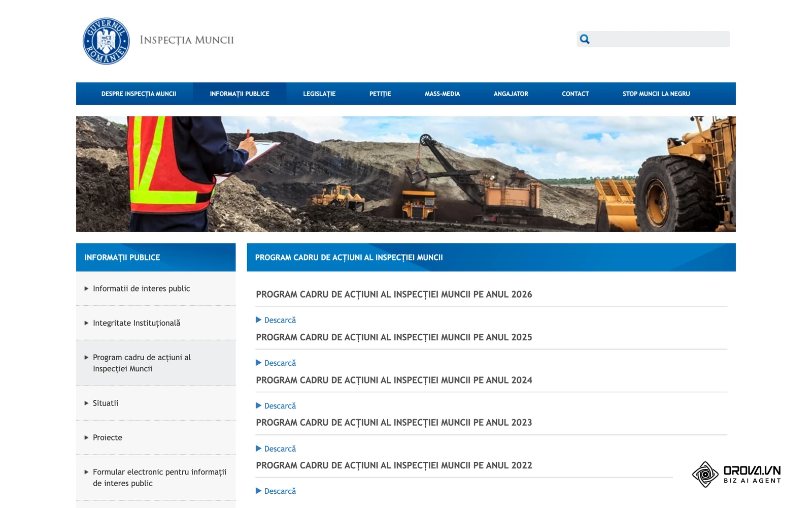This screenshot has width=812, height=508.
Task: Open Informatii de interes public sidebar link
Action: coord(142,289)
